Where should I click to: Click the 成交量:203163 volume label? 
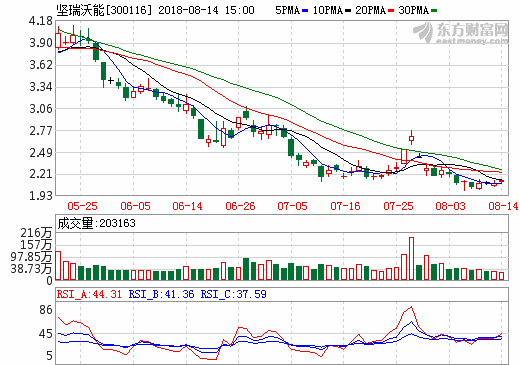97,223
